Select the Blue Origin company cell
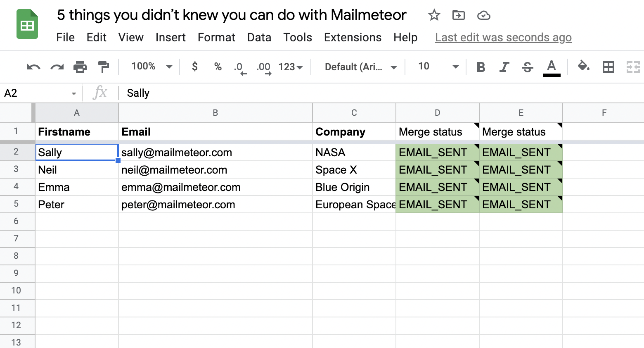Screen dimensions: 644x348 pos(354,187)
